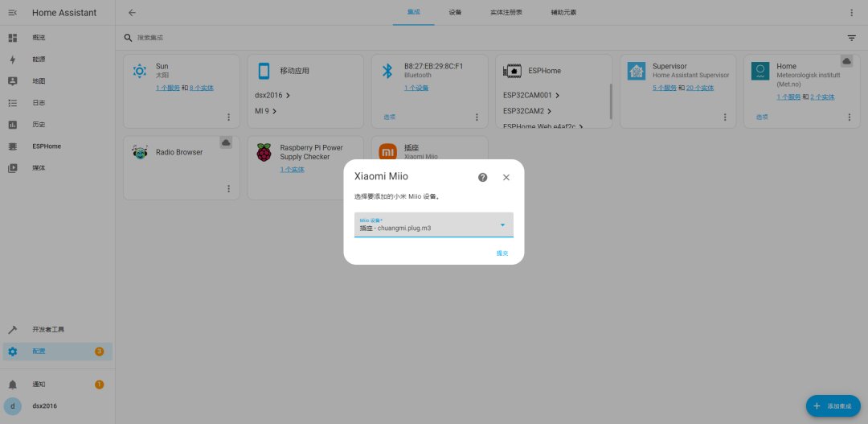Open the 地图 map sidebar item
This screenshot has height=424, width=868.
(x=58, y=81)
